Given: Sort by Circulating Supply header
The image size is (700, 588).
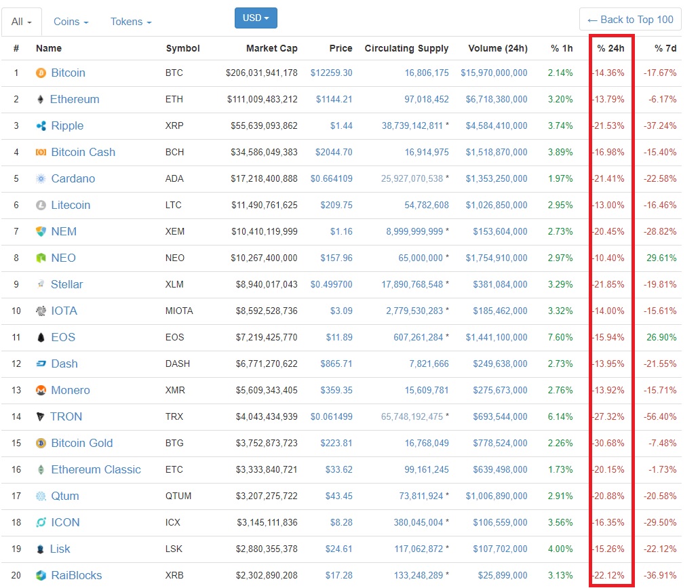Looking at the screenshot, I should click(x=406, y=48).
